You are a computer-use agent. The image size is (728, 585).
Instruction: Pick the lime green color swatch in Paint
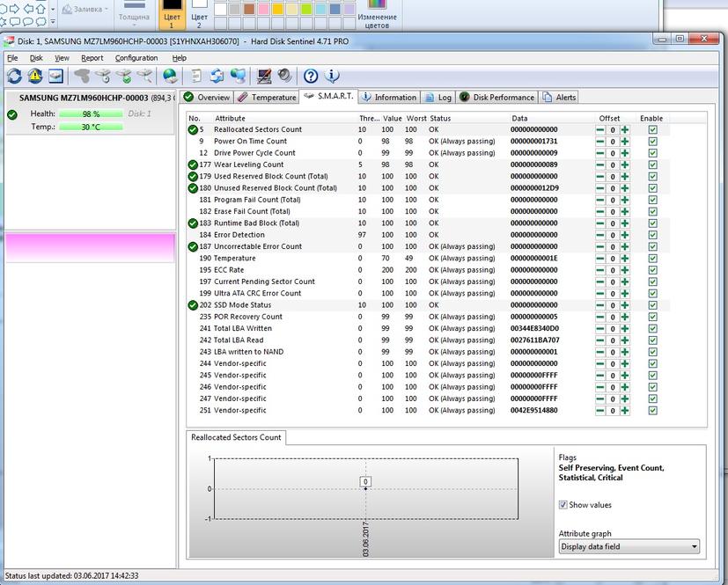tap(306, 10)
